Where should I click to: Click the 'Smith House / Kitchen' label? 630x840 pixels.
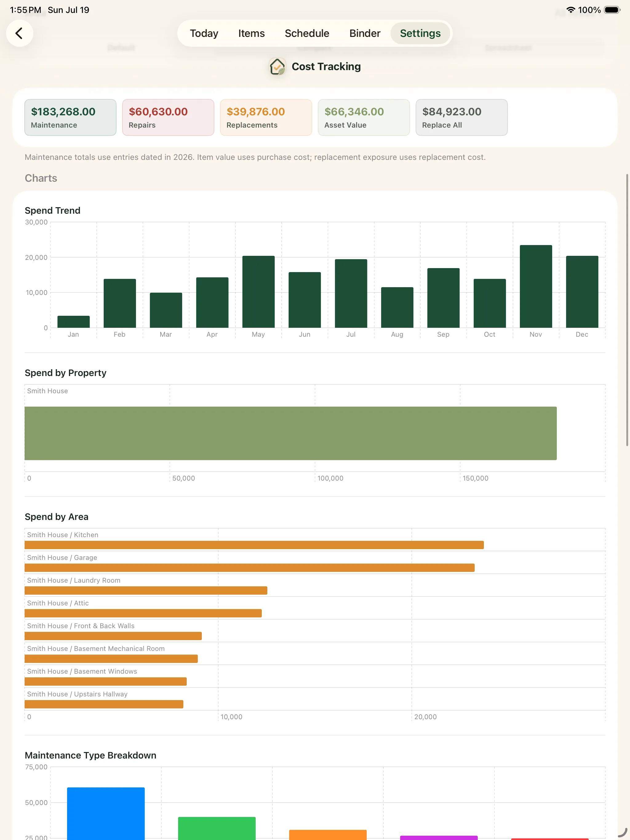[x=63, y=535]
